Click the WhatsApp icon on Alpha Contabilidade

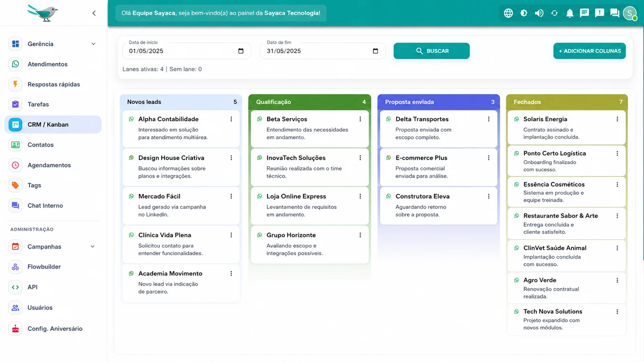click(131, 119)
